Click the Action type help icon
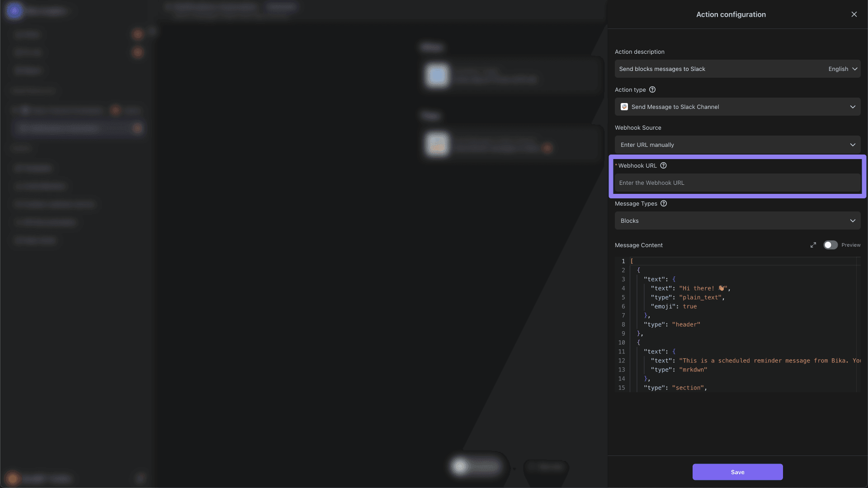 (652, 90)
